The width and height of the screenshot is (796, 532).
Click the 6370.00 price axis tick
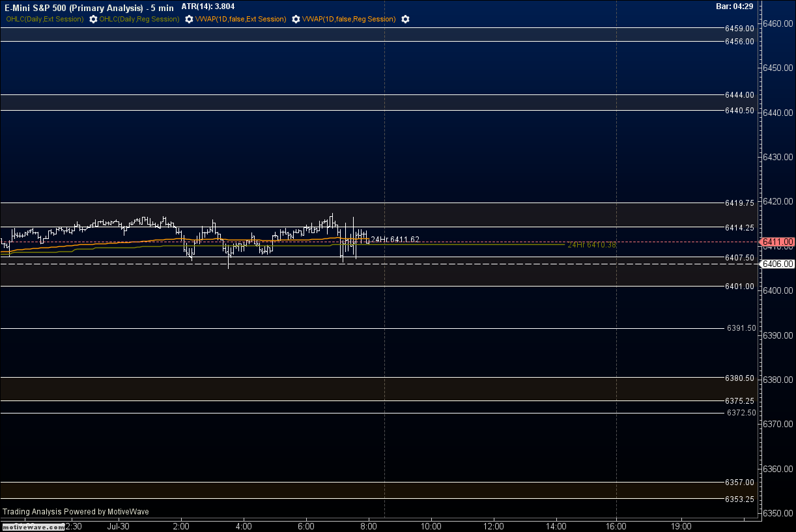778,424
